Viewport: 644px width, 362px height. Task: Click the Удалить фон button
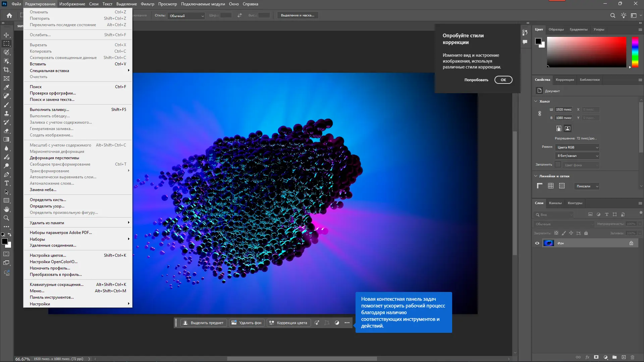(x=247, y=323)
